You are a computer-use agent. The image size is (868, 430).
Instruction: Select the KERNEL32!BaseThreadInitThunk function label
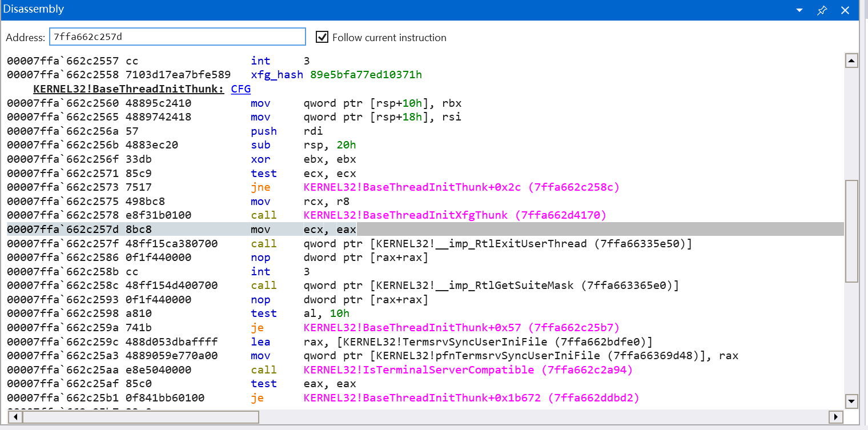click(129, 89)
